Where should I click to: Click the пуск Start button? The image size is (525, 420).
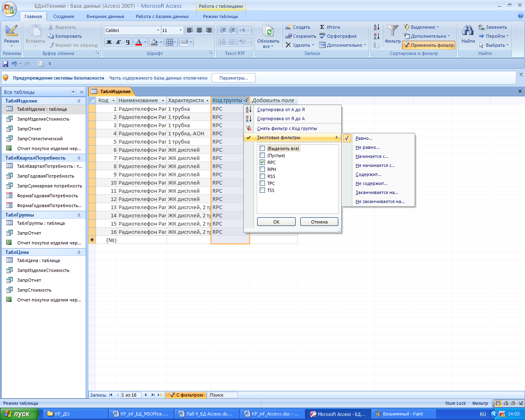click(20, 414)
